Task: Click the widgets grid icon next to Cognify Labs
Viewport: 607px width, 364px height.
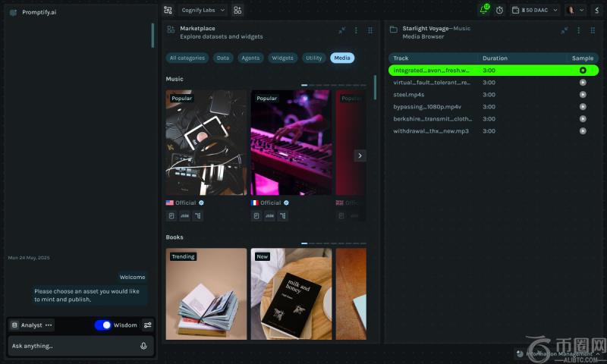Action: [237, 10]
